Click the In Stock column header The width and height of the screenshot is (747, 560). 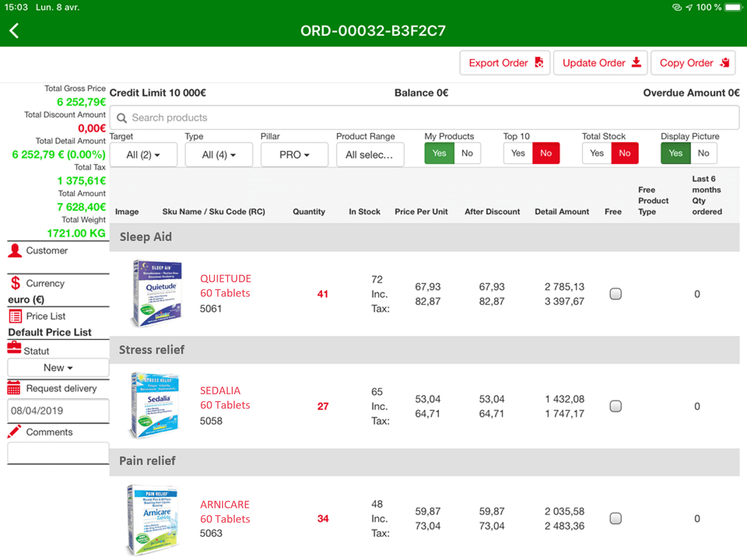pos(365,212)
